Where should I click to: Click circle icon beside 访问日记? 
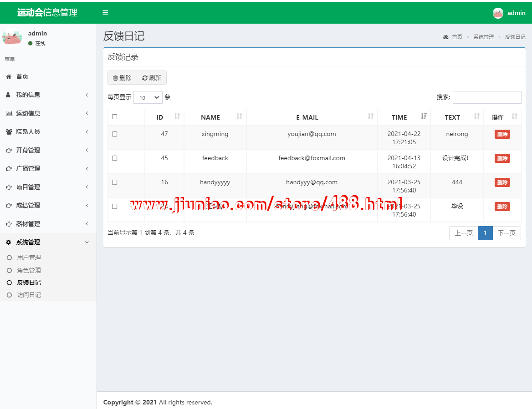coord(10,295)
